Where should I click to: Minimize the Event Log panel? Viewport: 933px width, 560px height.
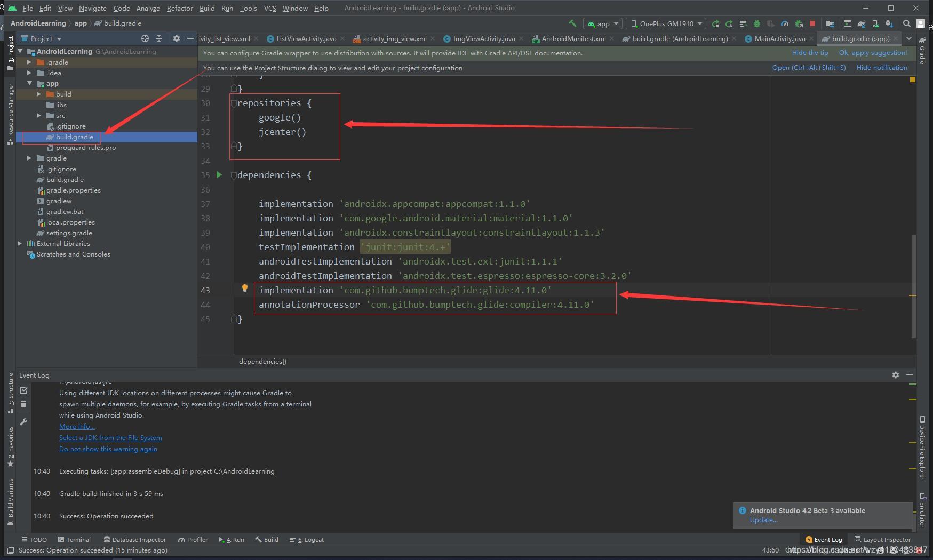click(910, 375)
